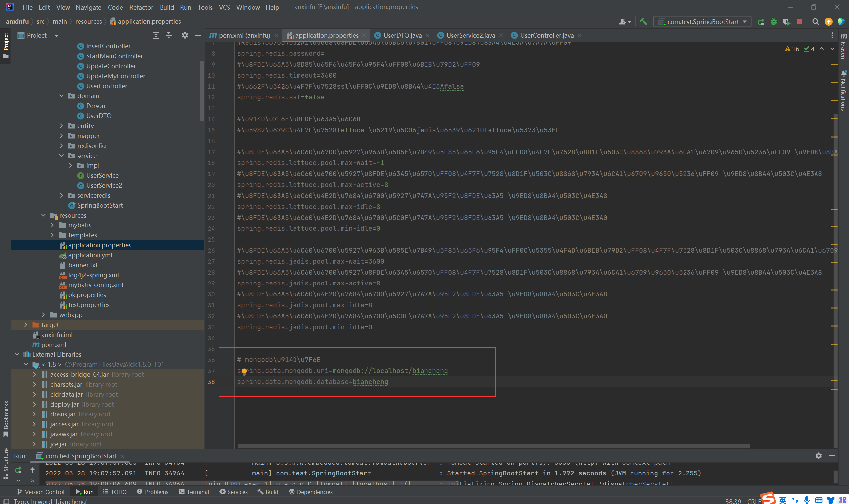Expand the target folder in project tree
849x504 pixels.
[x=26, y=325]
